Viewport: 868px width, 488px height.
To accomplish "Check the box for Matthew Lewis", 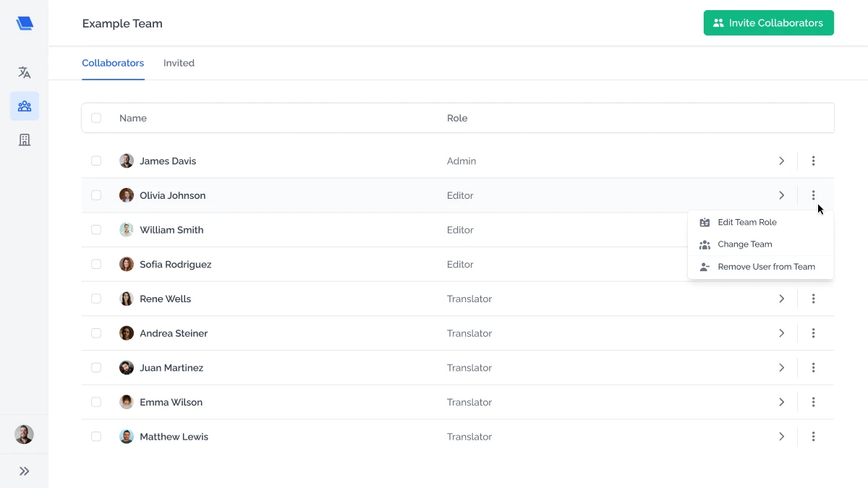I will 96,437.
